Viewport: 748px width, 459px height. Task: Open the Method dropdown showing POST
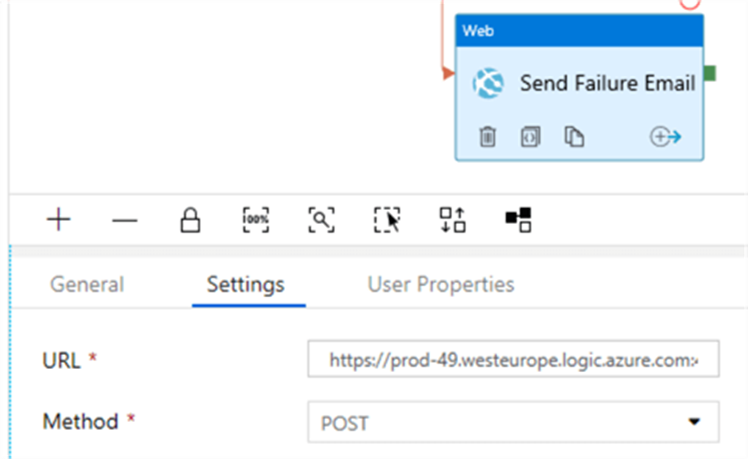pos(513,422)
